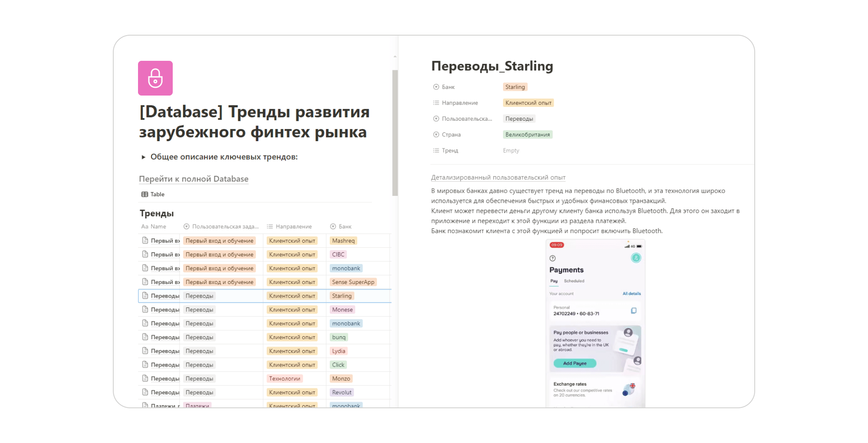The width and height of the screenshot is (868, 443).
Task: Click the Monzo bank tag
Action: click(x=341, y=379)
